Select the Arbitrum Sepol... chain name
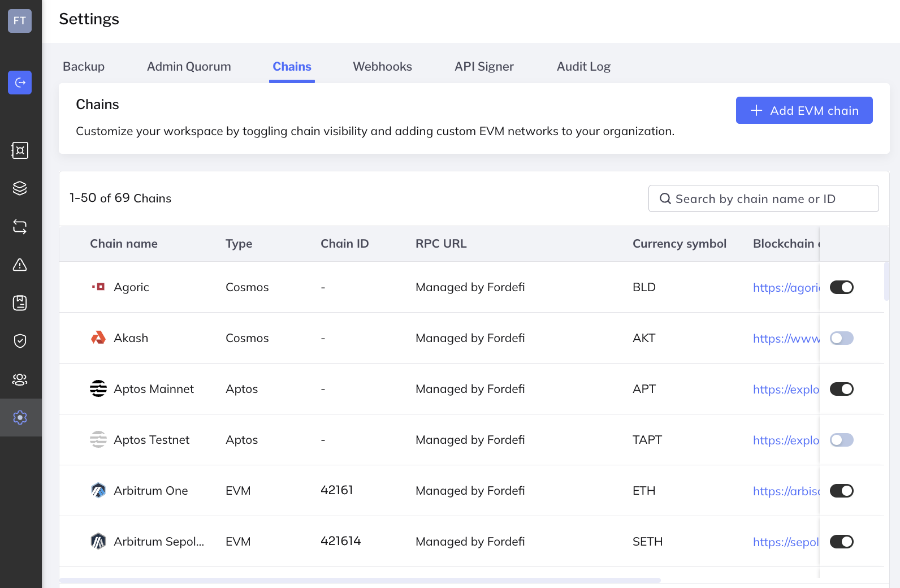 (159, 541)
